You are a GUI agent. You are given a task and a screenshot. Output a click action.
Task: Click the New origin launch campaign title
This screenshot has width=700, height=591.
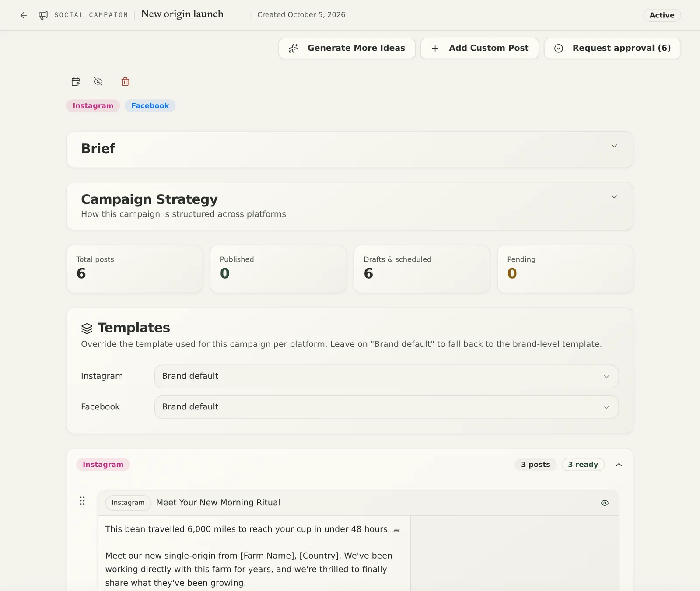click(x=182, y=14)
